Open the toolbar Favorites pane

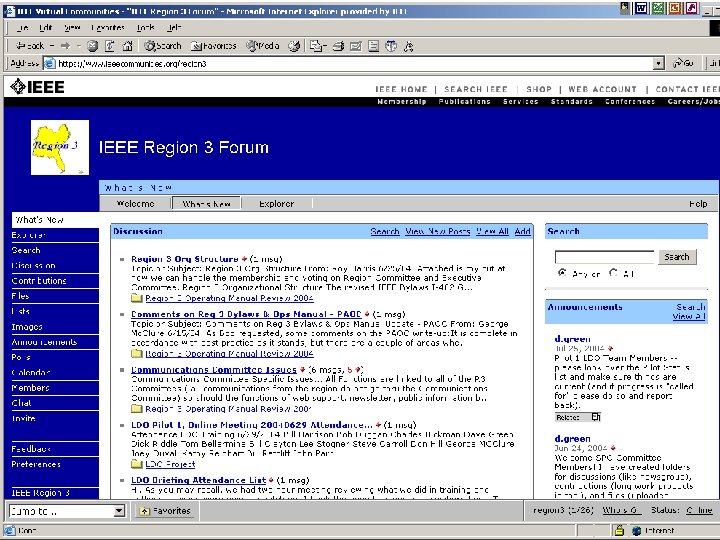coord(213,46)
